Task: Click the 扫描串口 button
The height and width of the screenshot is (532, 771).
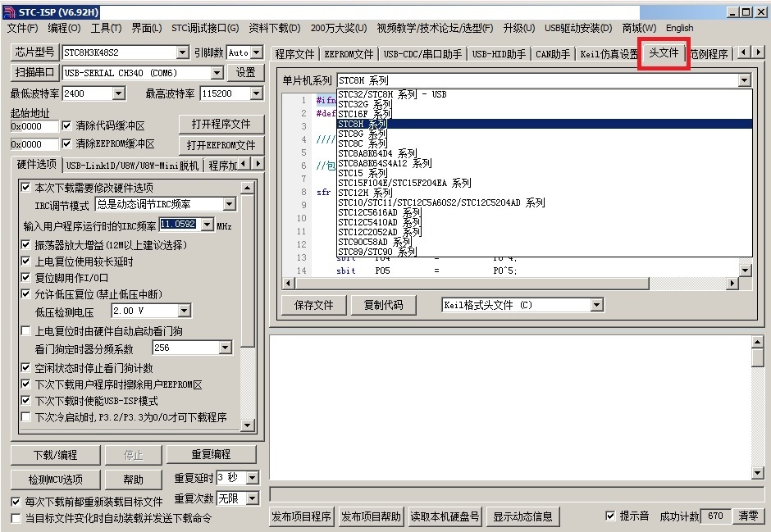Action: (x=34, y=73)
